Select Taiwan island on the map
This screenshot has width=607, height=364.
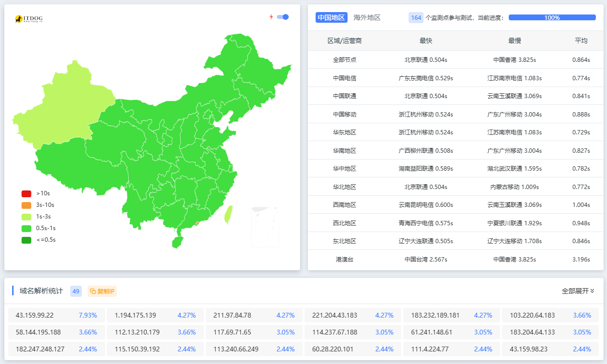(x=228, y=214)
